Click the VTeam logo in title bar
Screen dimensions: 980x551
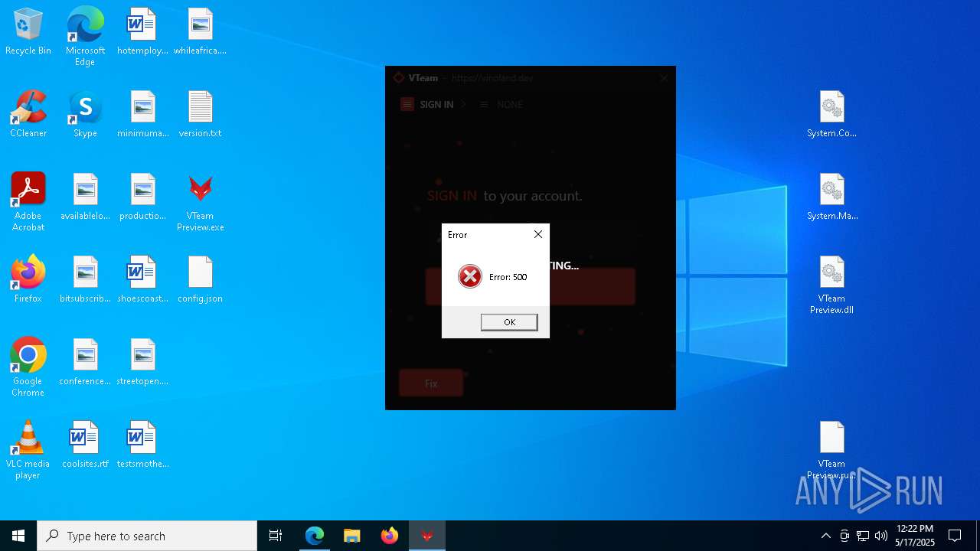click(x=398, y=78)
